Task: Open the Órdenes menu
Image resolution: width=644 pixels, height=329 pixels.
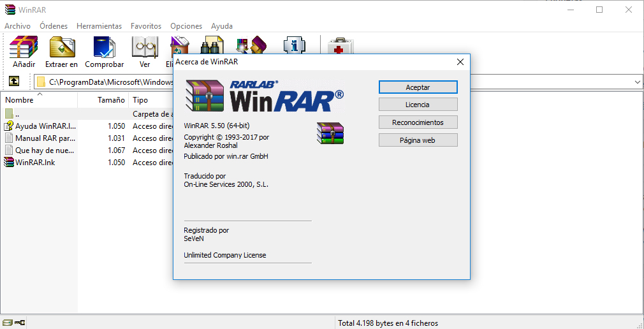Action: point(54,26)
